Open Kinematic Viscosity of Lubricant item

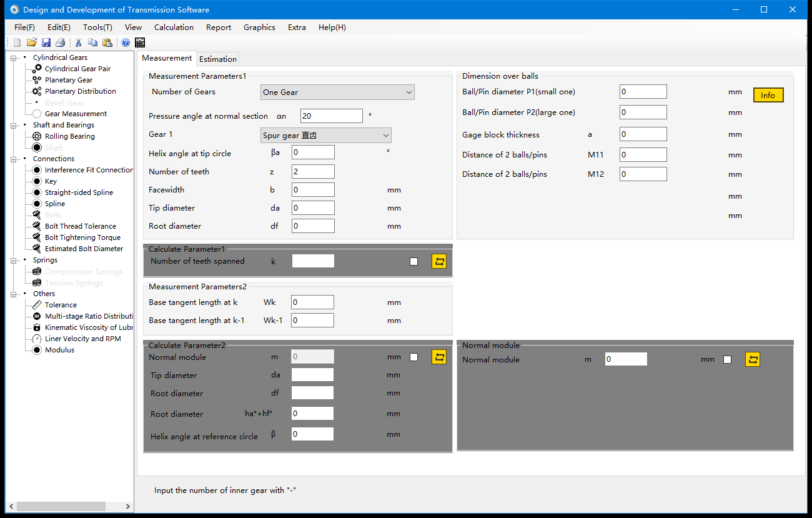click(x=89, y=327)
